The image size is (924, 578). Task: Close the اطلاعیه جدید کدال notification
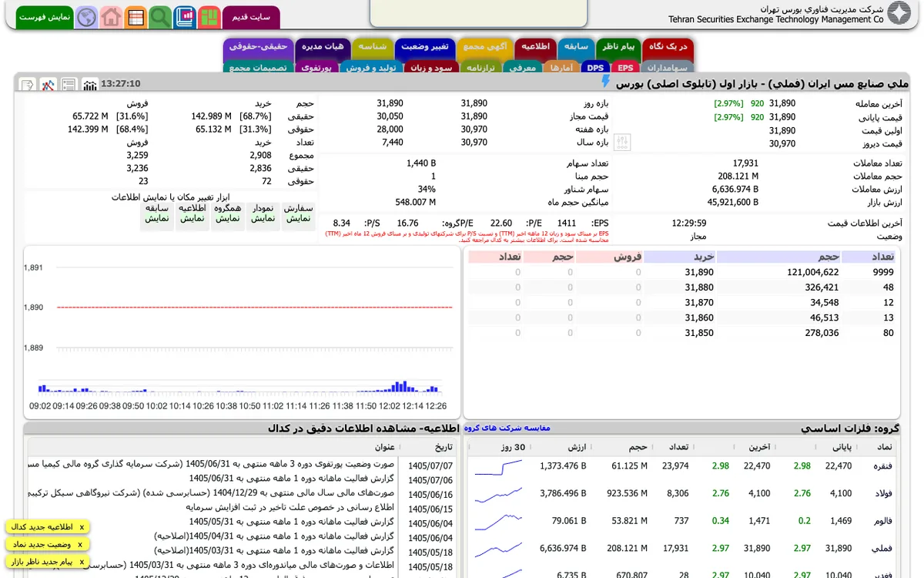pos(81,527)
